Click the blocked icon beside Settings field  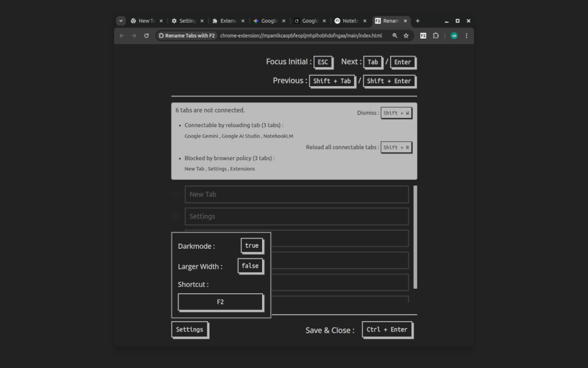[x=176, y=216]
